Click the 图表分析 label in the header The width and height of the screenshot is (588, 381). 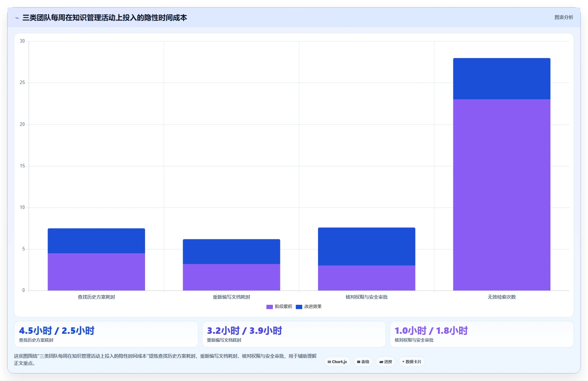coord(564,17)
